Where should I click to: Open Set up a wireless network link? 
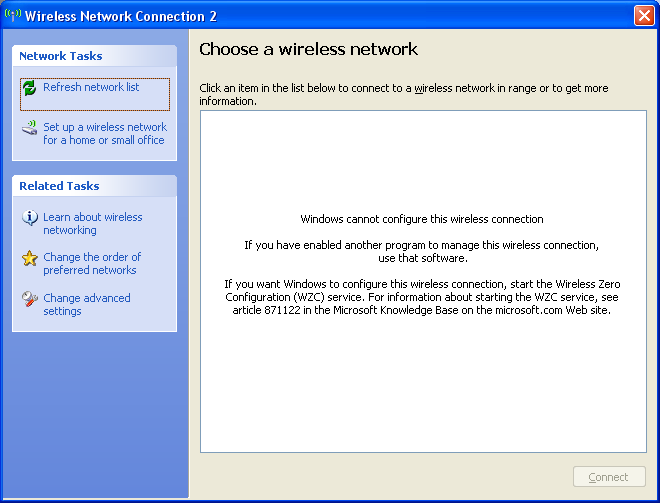[x=105, y=133]
